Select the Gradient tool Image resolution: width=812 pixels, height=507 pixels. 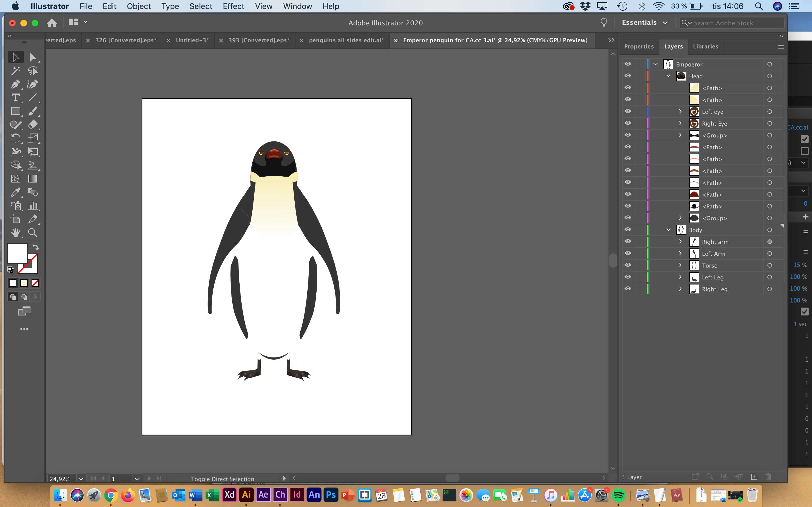click(x=32, y=179)
